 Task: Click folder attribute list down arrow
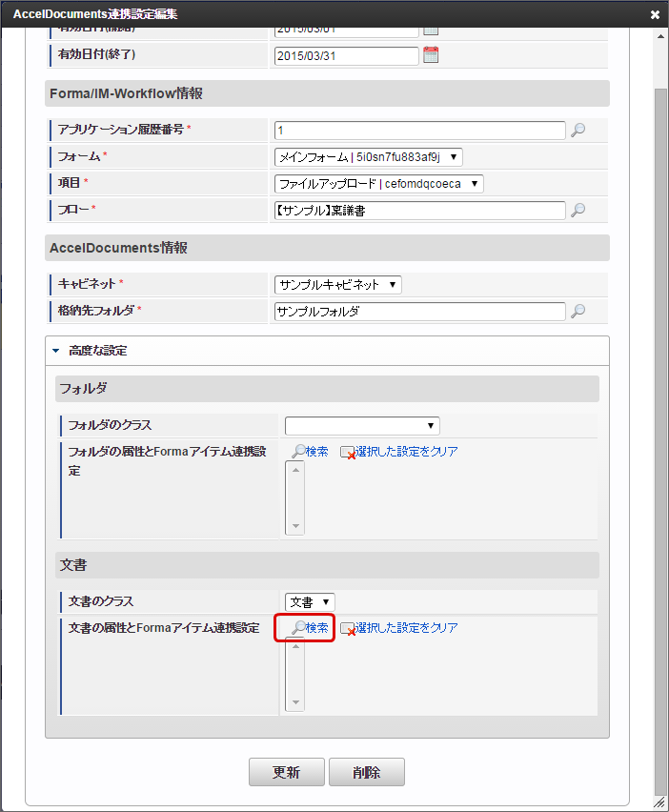pyautogui.click(x=295, y=526)
